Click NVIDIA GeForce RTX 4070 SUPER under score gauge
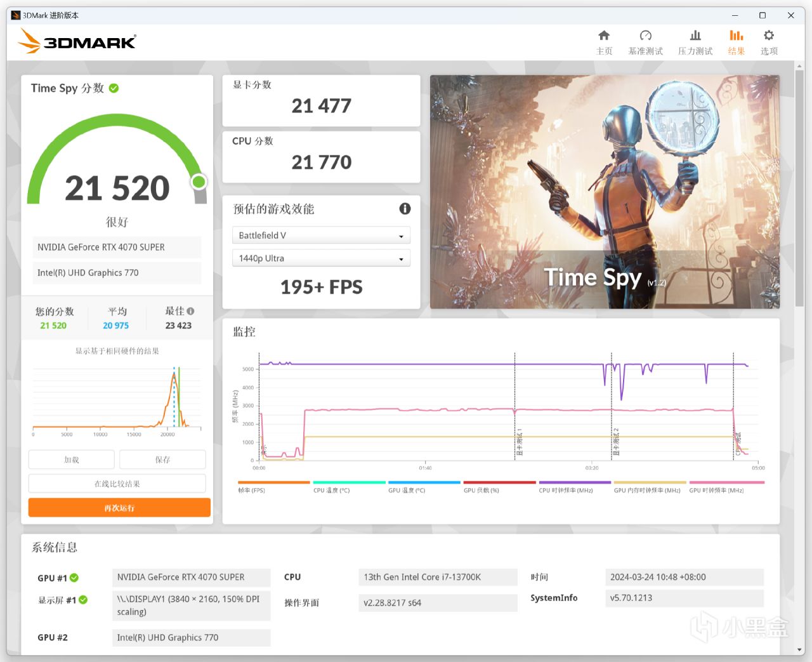This screenshot has height=662, width=812. point(117,247)
